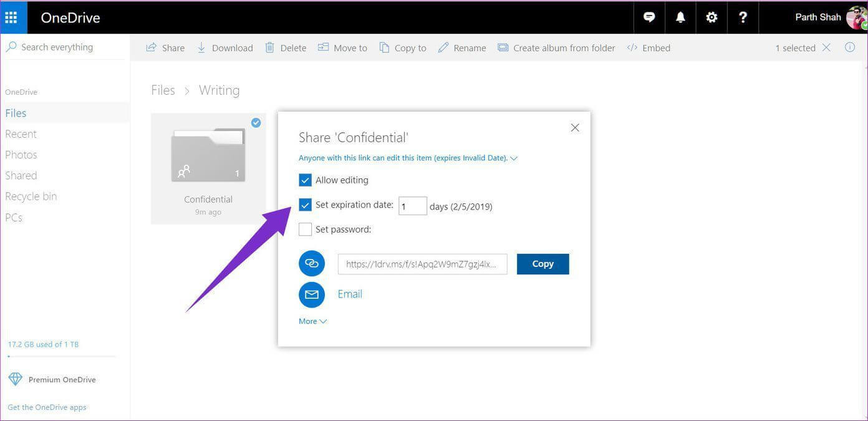Open the information details pane icon
Viewport: 868px width, 421px height.
849,47
